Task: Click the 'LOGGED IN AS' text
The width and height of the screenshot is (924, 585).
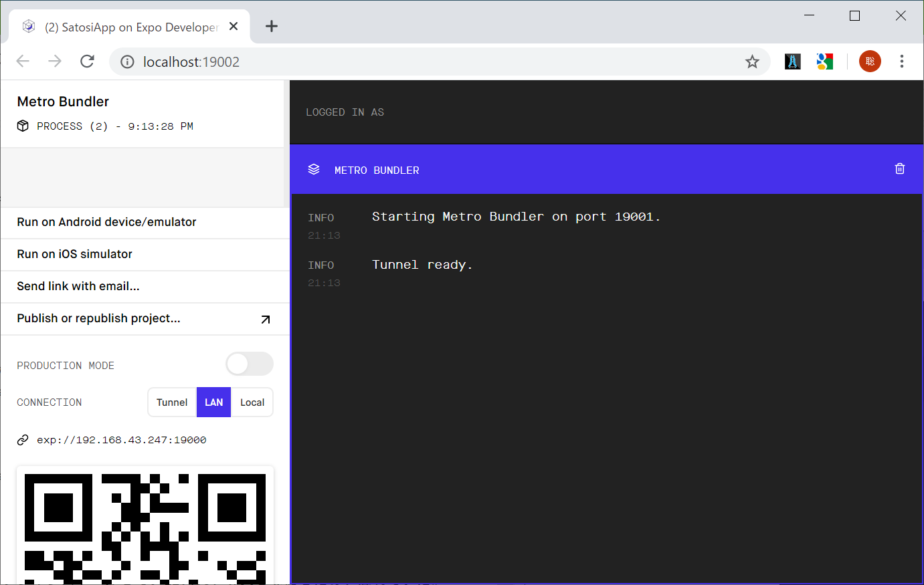Action: click(345, 112)
